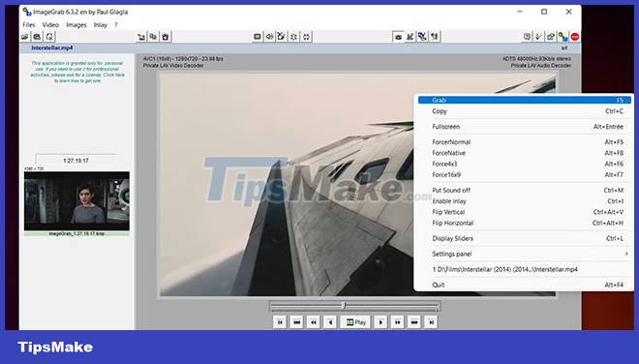Click the 1:27:19:17 timecode field
Viewport: 639px width, 364px height.
coord(76,160)
